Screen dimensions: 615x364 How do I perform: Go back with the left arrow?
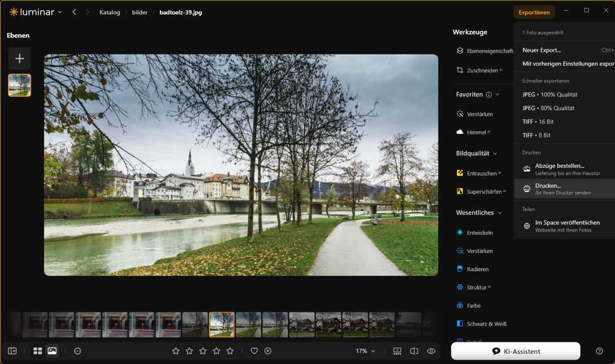click(74, 12)
